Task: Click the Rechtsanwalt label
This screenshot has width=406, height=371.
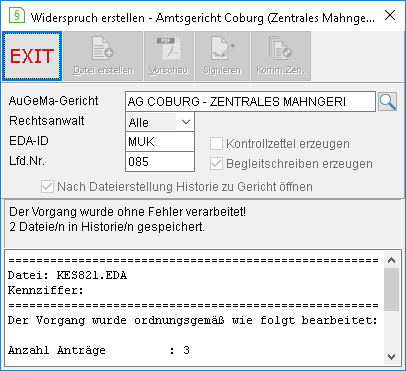Action: coord(47,121)
